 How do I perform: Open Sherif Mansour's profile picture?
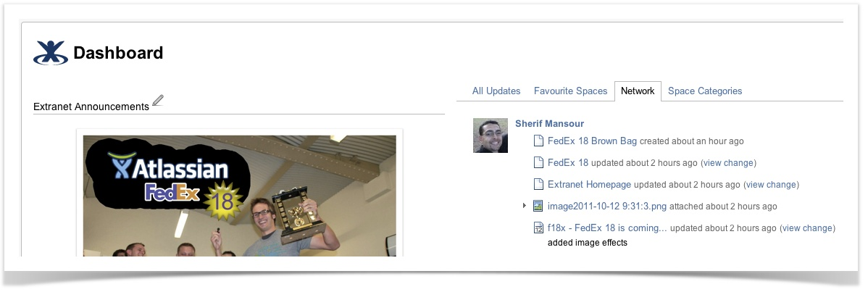[491, 135]
